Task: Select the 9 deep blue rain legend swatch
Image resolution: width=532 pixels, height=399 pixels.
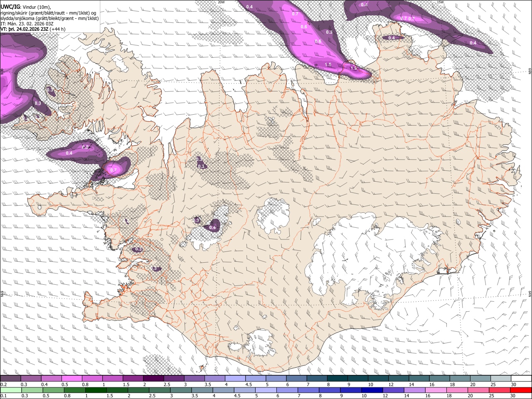Action: pos(351,390)
